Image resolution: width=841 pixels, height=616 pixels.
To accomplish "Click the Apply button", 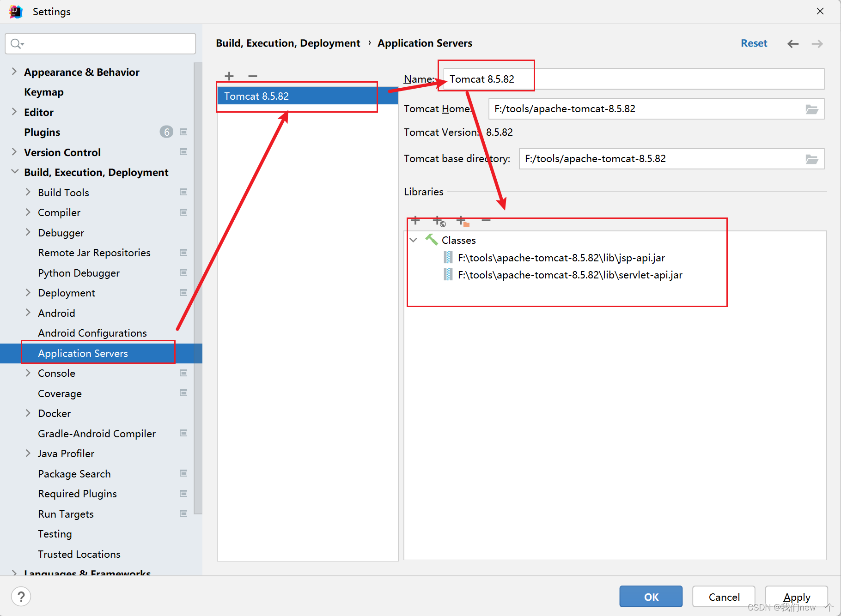I will (x=797, y=597).
